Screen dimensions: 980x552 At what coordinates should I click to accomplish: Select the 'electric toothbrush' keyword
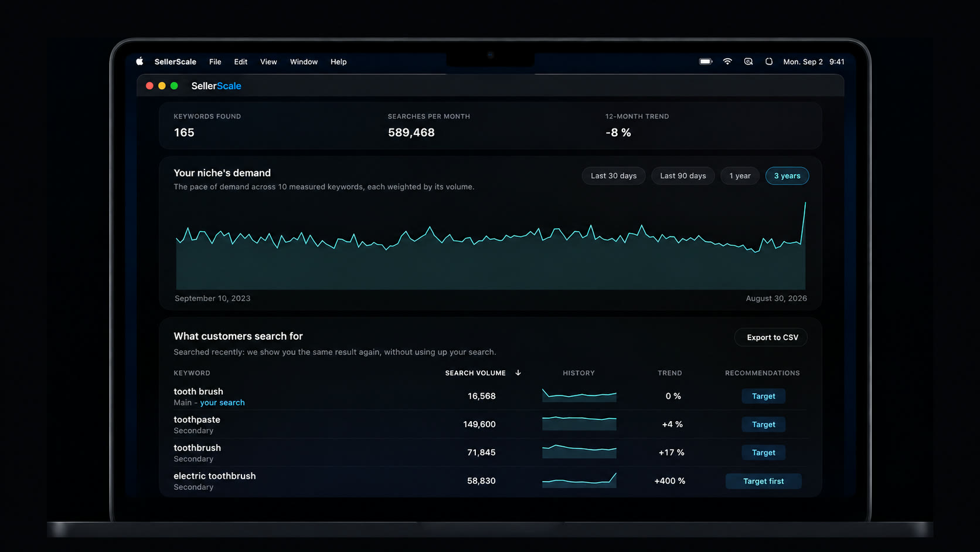(215, 476)
